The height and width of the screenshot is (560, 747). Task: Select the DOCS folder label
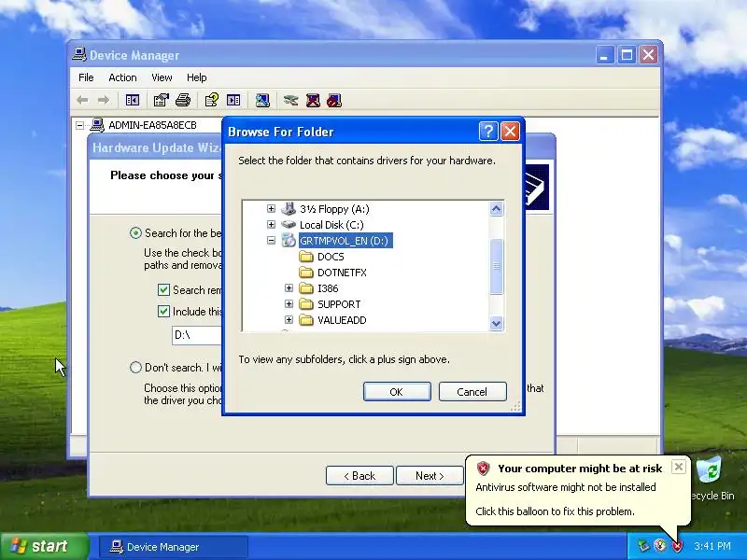coord(331,257)
